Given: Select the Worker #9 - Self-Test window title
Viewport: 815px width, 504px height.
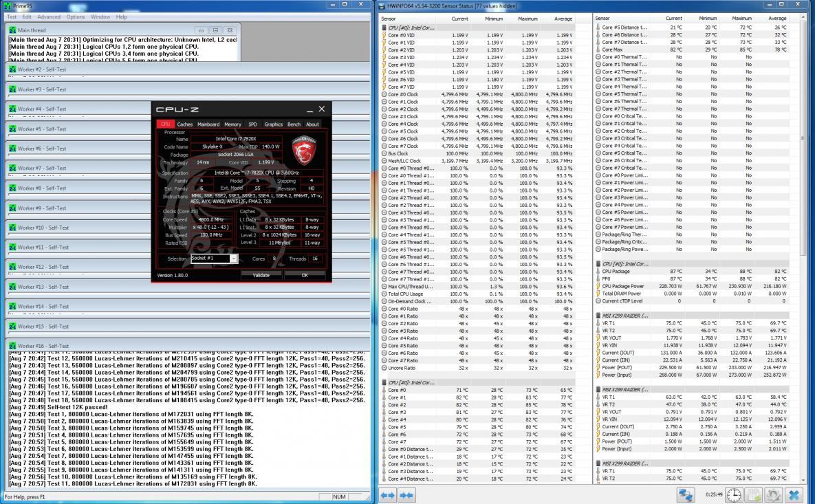Looking at the screenshot, I should coord(42,208).
